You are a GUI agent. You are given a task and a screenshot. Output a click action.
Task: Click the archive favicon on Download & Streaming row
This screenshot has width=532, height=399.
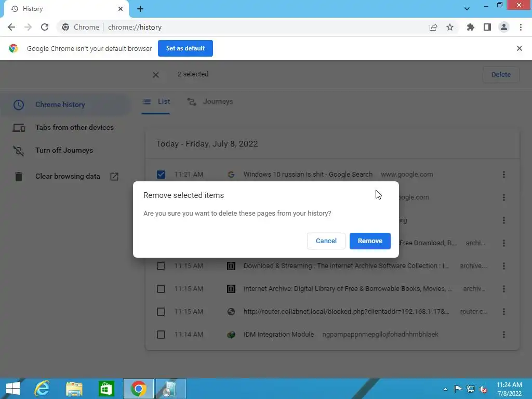coord(231,266)
